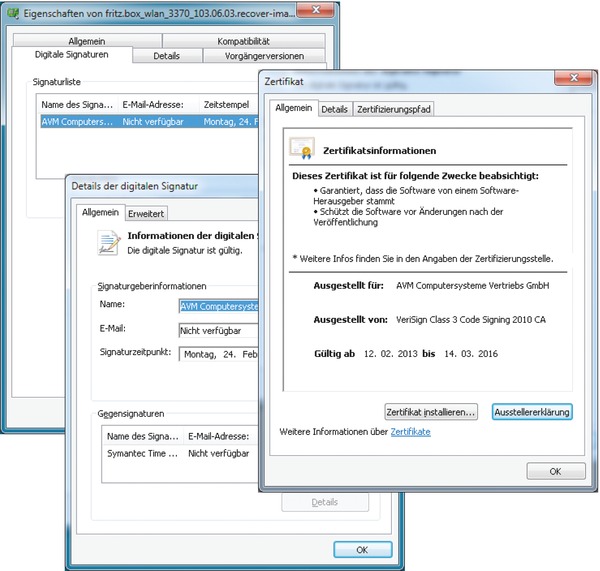Click the Signaturzeitpunkt field

pyautogui.click(x=218, y=354)
